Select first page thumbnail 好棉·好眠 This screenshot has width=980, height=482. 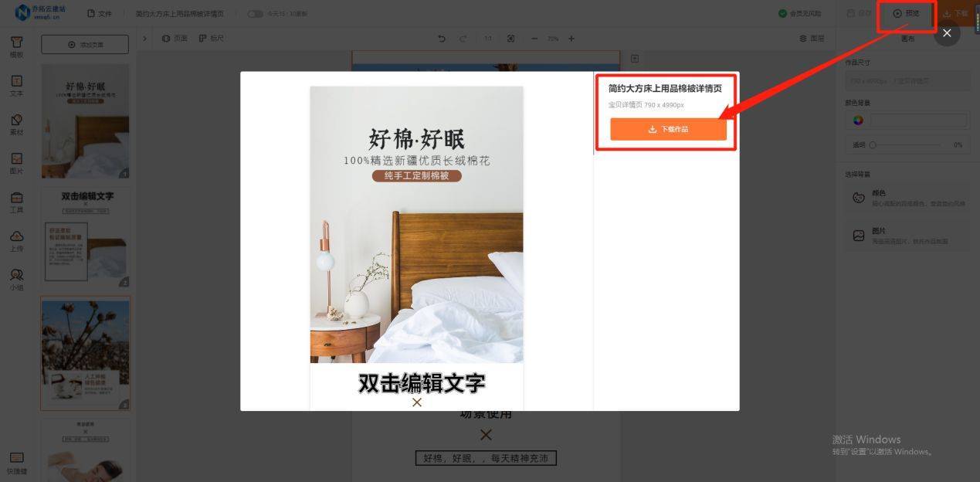pyautogui.click(x=85, y=121)
